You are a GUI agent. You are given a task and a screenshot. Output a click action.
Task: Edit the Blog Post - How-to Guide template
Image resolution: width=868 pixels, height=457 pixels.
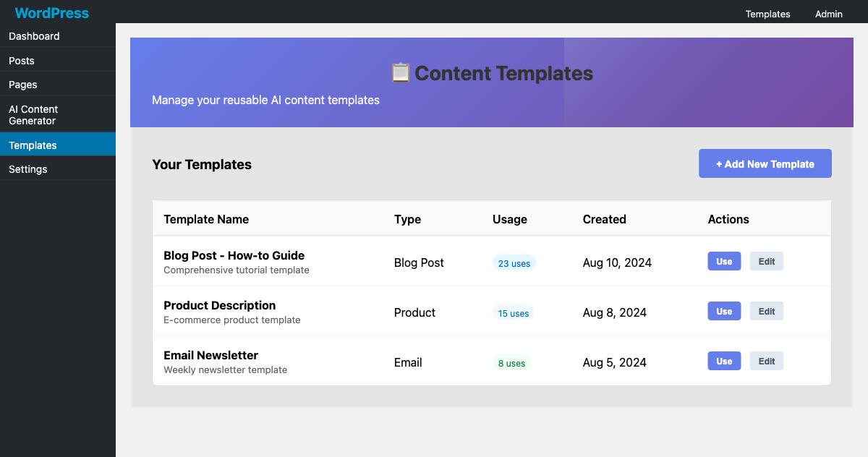click(766, 261)
